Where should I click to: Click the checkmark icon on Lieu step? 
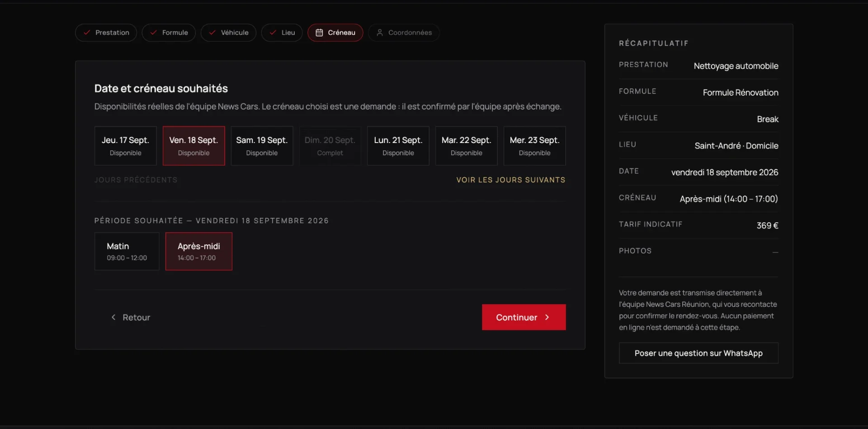click(x=273, y=33)
